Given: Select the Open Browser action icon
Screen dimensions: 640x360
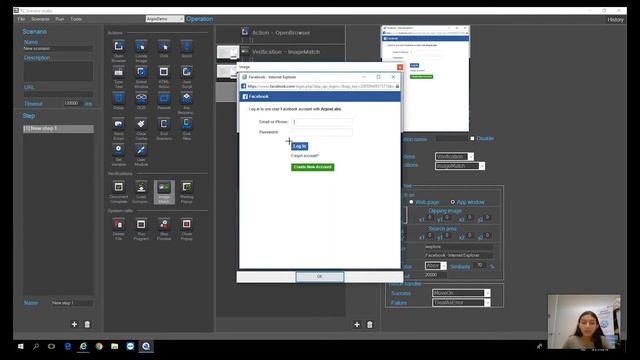Looking at the screenshot, I should click(118, 46).
